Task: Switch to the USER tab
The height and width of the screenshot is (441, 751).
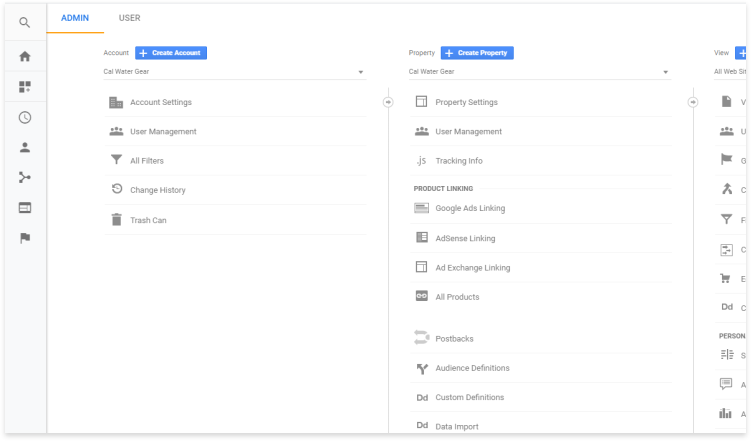Action: (129, 18)
